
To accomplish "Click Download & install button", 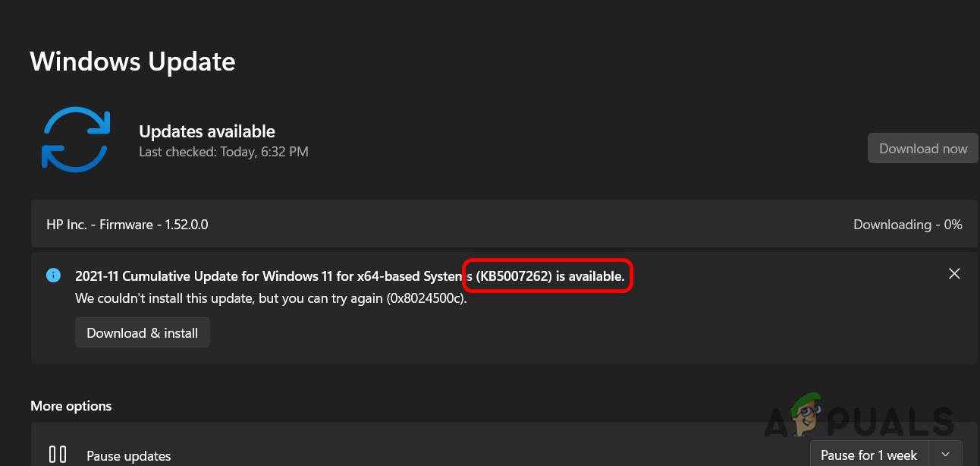I will [142, 333].
